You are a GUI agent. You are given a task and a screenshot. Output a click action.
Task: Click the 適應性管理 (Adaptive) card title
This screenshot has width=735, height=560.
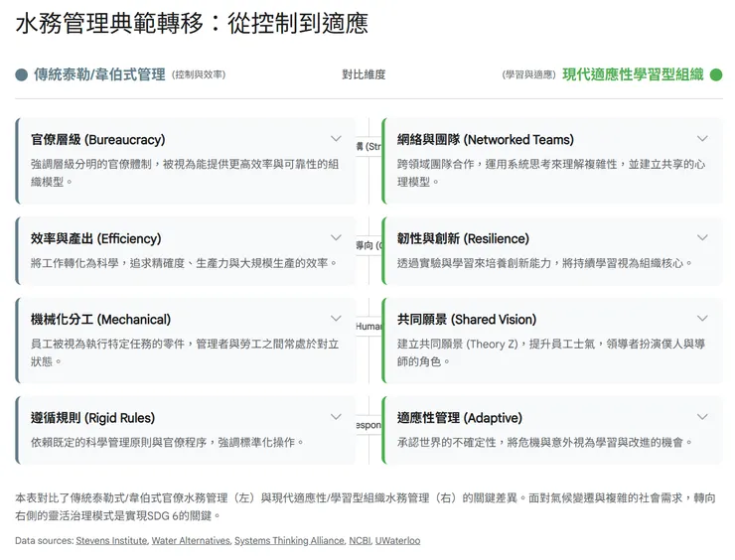coord(459,418)
